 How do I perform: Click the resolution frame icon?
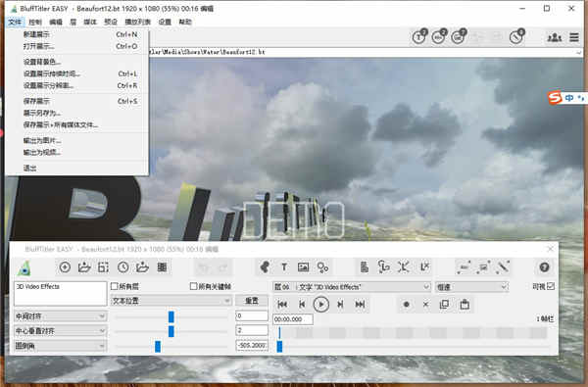(104, 267)
